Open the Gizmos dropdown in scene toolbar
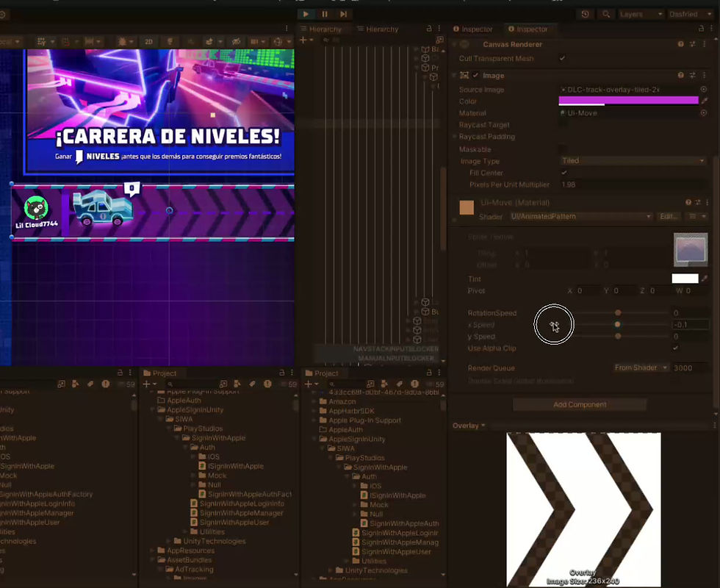The height and width of the screenshot is (588, 720). (281, 41)
